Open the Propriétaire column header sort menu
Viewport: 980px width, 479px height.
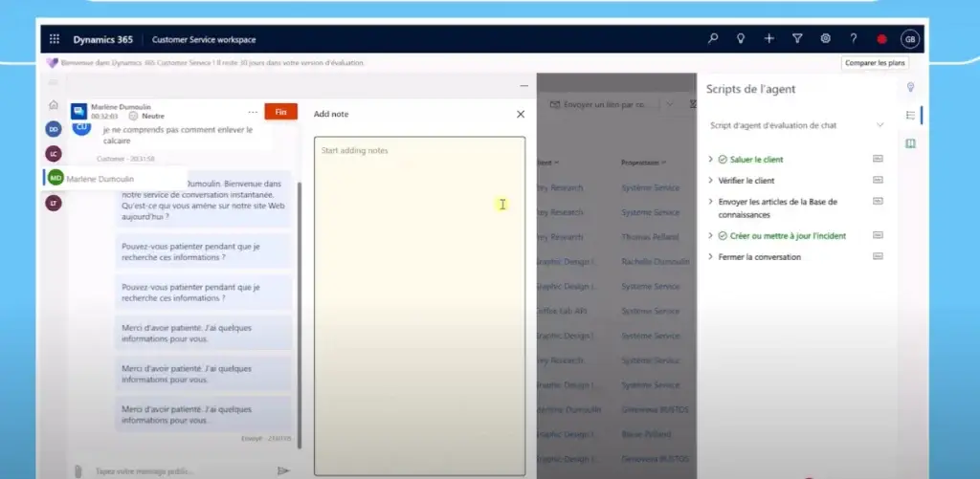pos(642,163)
